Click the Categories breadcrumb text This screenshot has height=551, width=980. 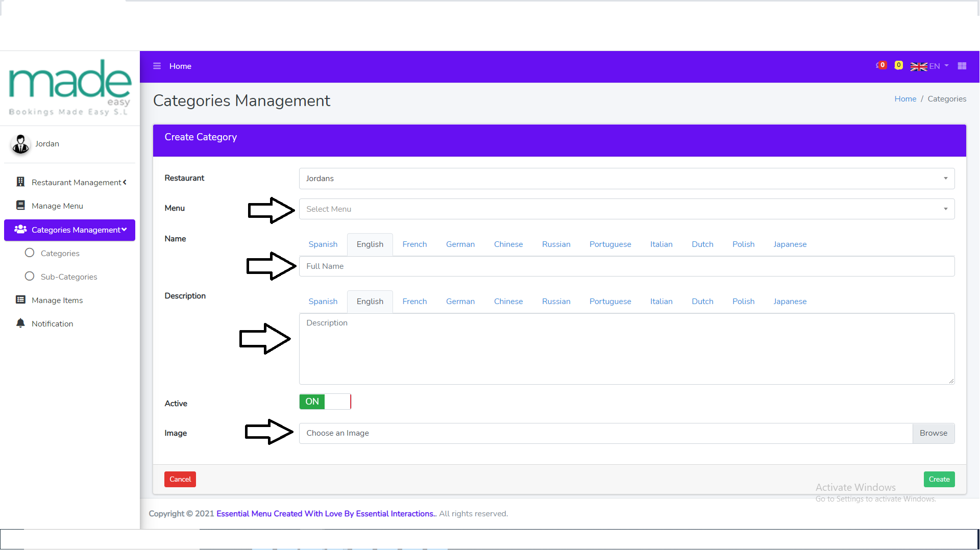tap(947, 99)
